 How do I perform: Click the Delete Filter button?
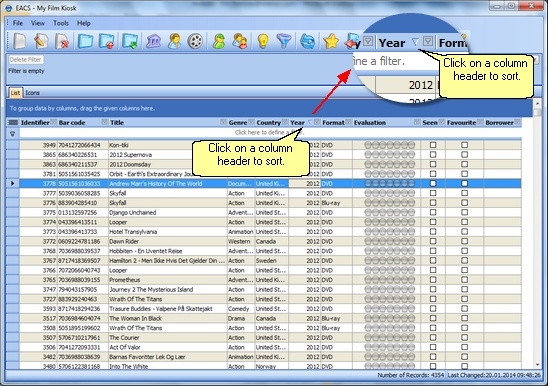[x=26, y=60]
